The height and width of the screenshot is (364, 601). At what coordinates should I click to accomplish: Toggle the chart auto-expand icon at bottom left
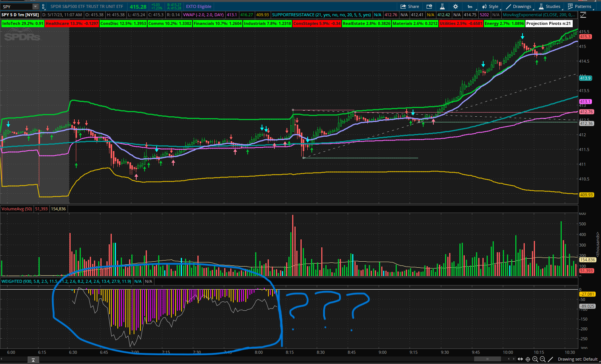33,360
